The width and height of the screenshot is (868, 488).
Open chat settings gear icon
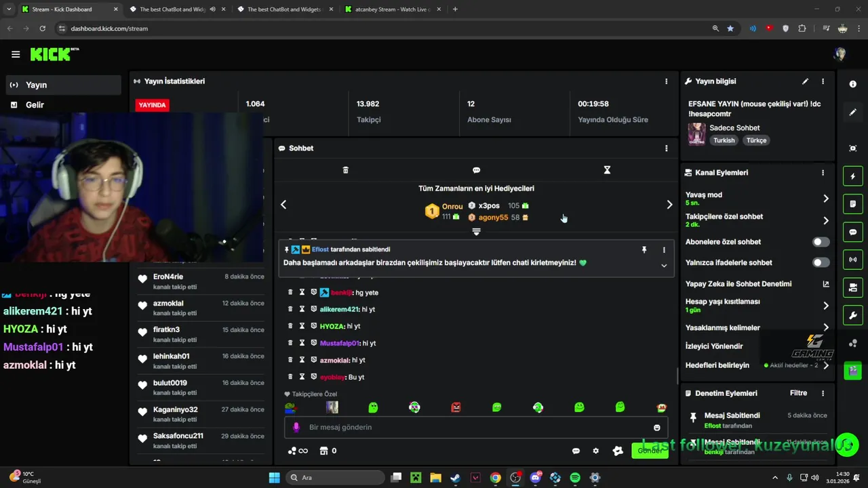pyautogui.click(x=595, y=451)
